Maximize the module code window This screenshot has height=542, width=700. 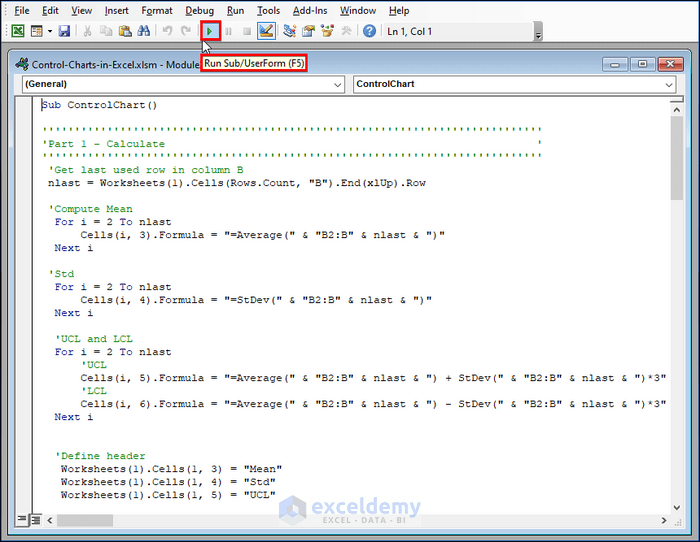[642, 65]
